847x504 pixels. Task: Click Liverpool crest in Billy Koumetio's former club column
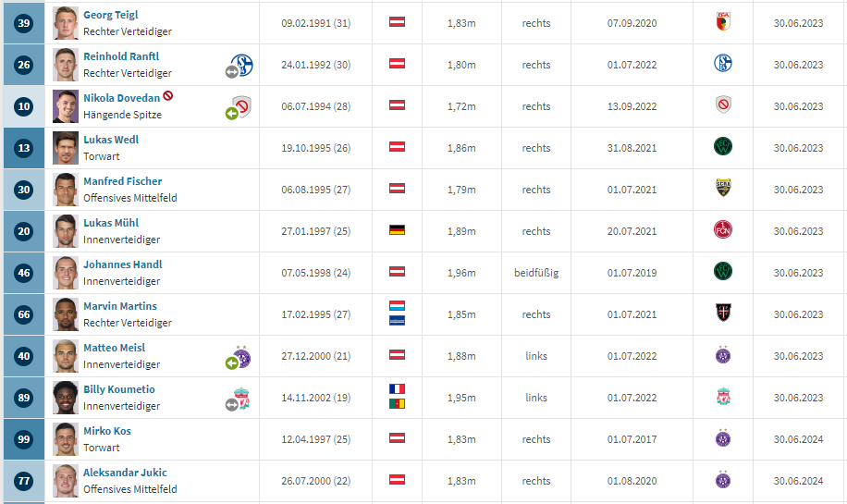click(x=723, y=398)
